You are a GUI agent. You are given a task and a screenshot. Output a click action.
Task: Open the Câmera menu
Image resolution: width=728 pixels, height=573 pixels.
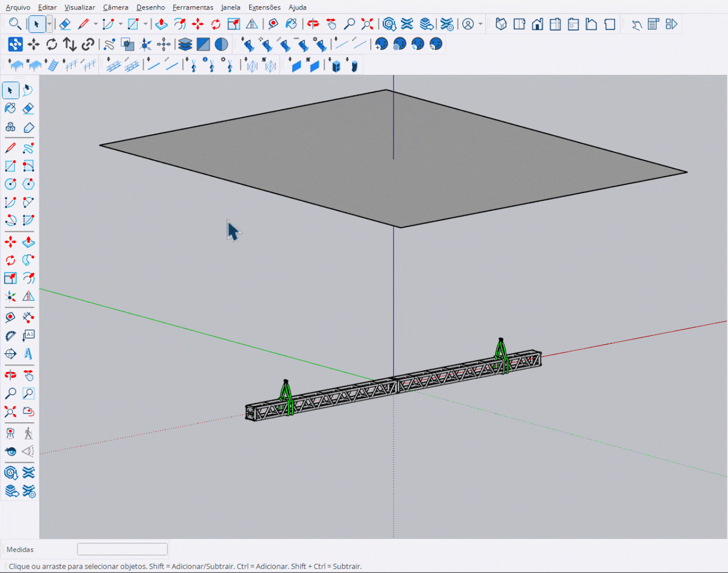tap(116, 7)
